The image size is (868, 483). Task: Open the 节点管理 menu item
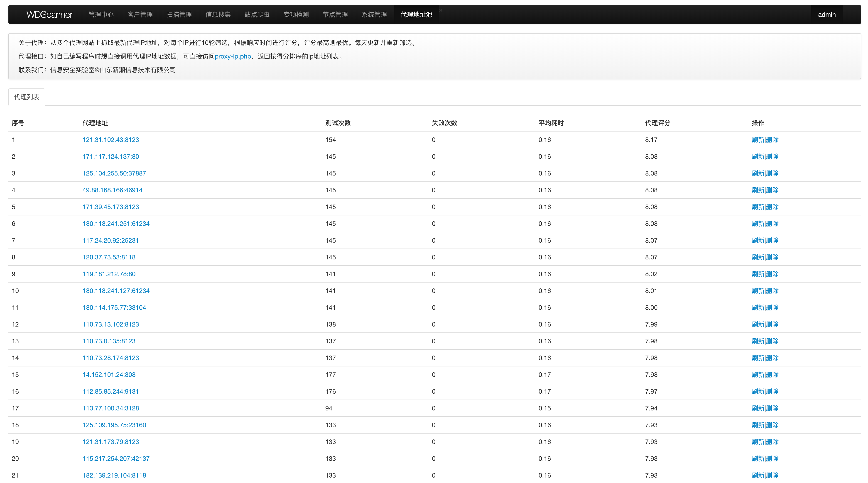(335, 15)
